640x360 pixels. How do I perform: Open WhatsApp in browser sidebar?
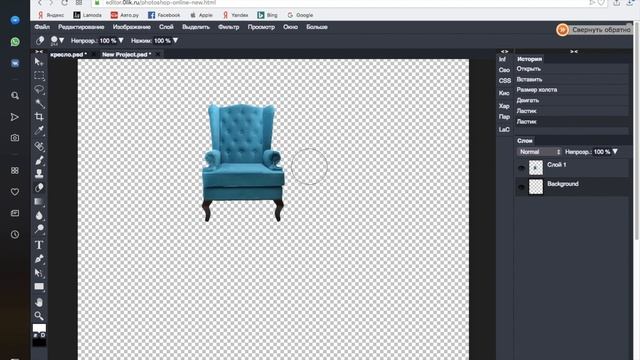pos(15,42)
